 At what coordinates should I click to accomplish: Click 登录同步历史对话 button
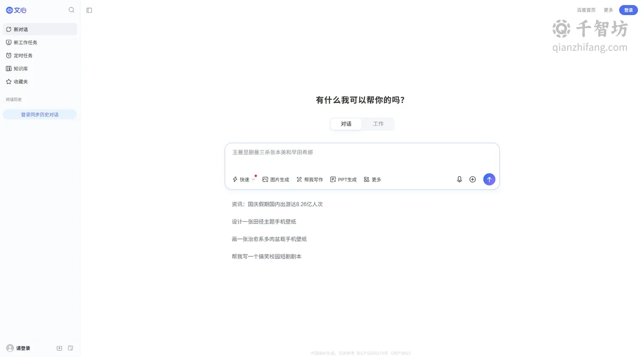(x=40, y=114)
